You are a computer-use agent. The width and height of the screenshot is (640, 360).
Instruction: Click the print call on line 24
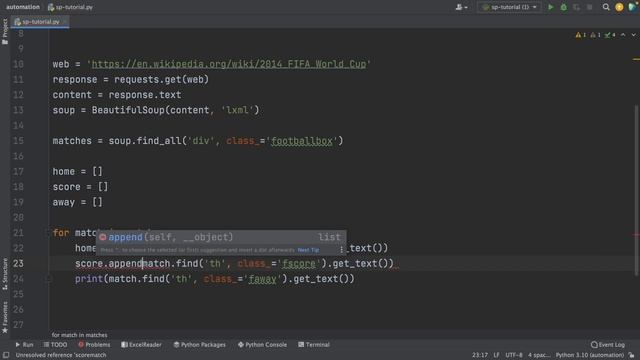[x=89, y=279]
